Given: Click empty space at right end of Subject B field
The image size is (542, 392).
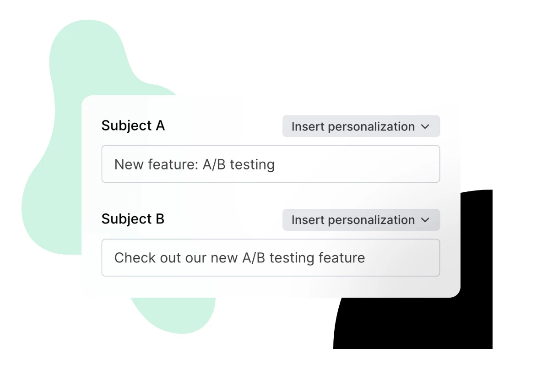Looking at the screenshot, I should pyautogui.click(x=407, y=257).
